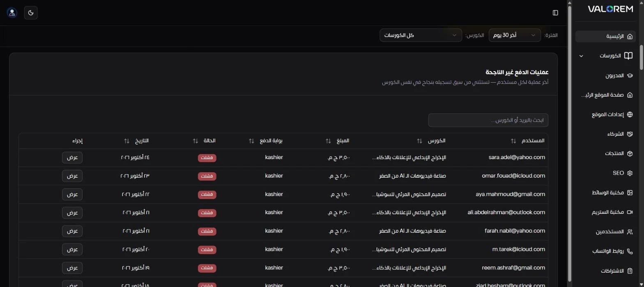
Task: Sort by المستخدم column arrows
Action: [513, 141]
